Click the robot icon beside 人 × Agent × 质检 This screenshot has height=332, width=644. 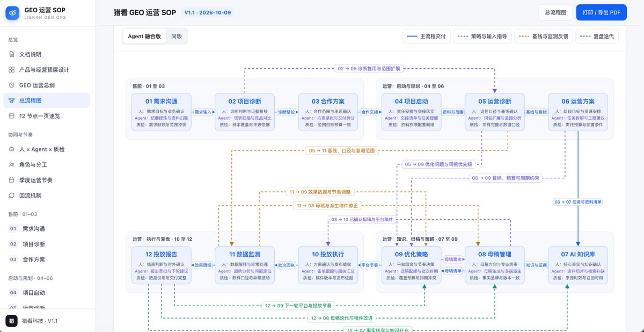pyautogui.click(x=12, y=149)
